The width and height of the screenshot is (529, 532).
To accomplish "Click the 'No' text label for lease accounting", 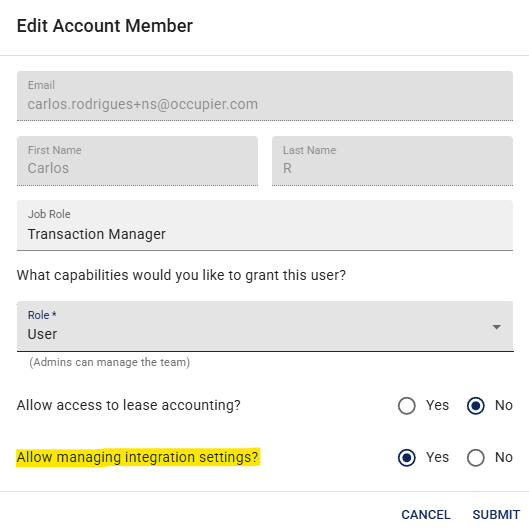I will 504,405.
